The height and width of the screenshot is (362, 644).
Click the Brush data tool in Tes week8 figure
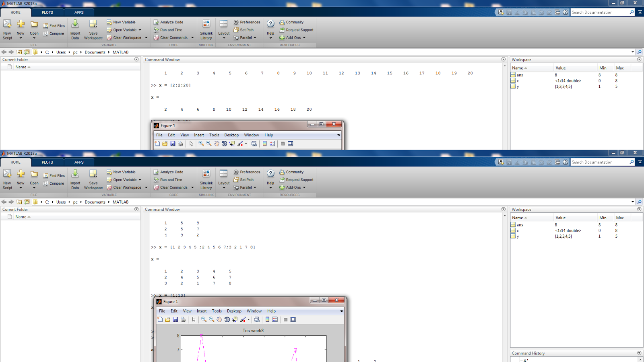pos(243,319)
